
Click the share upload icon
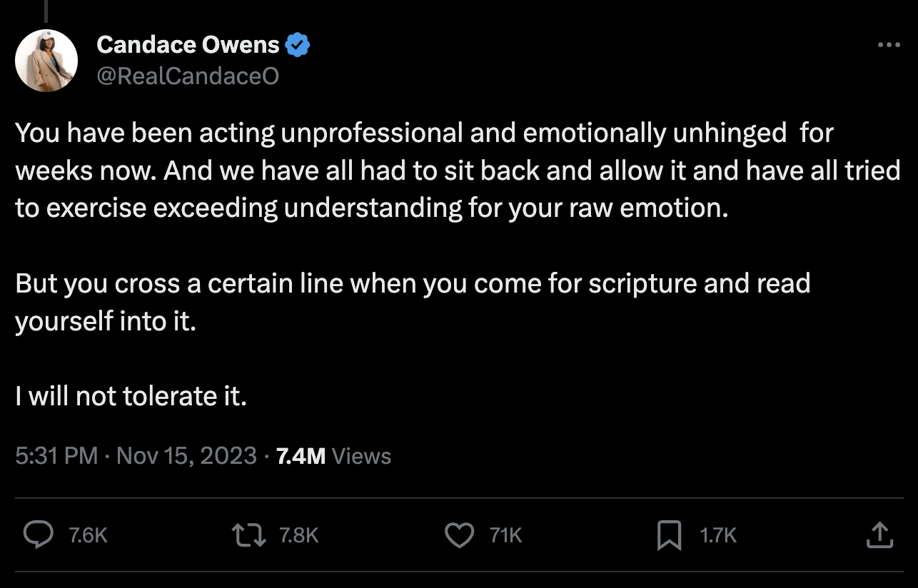click(x=879, y=535)
